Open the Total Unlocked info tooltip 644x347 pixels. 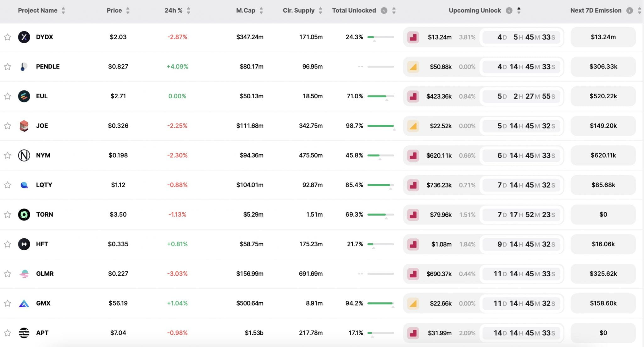(x=383, y=10)
